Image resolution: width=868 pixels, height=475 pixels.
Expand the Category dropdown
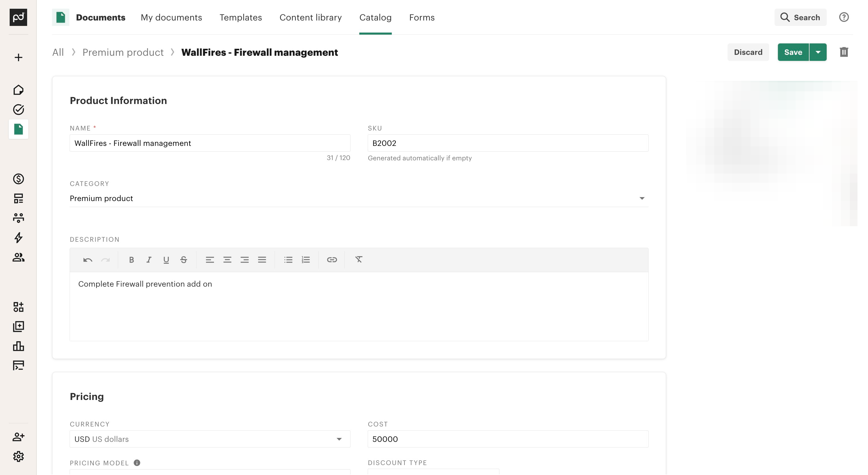(x=642, y=198)
